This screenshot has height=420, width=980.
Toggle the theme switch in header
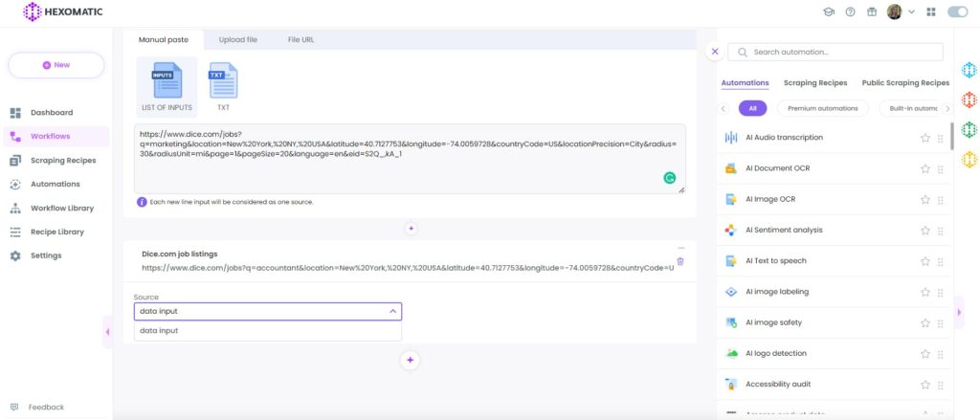pos(957,11)
